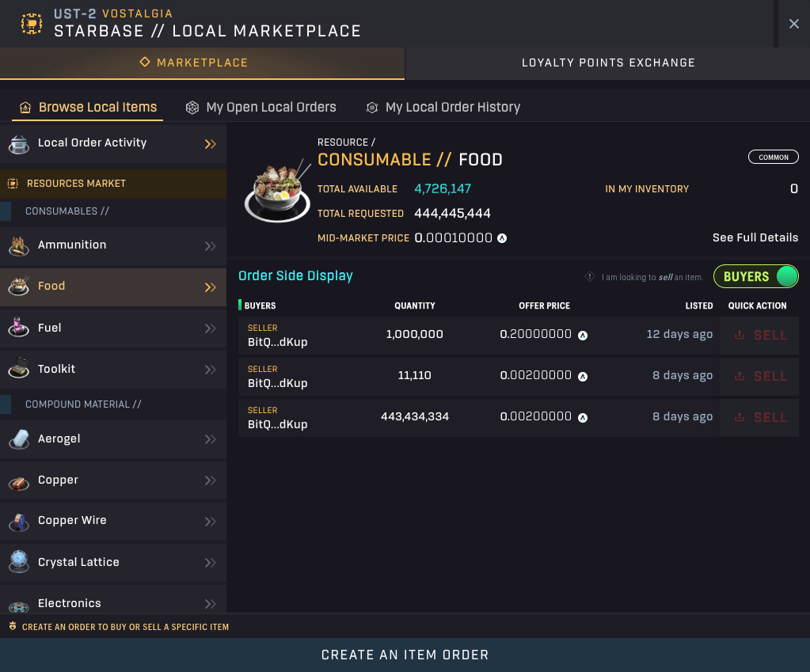This screenshot has height=672, width=810.
Task: Expand the Fuel row chevron
Action: pyautogui.click(x=211, y=328)
